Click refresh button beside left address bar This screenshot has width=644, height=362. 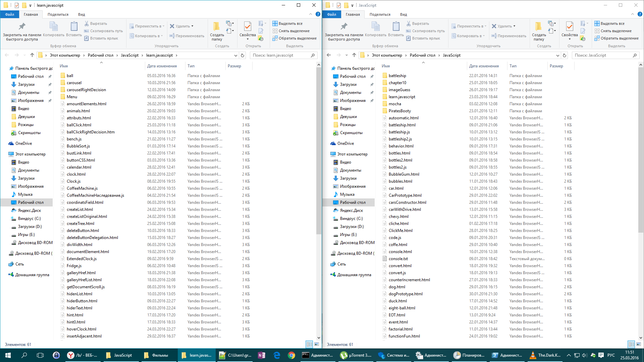[x=243, y=55]
